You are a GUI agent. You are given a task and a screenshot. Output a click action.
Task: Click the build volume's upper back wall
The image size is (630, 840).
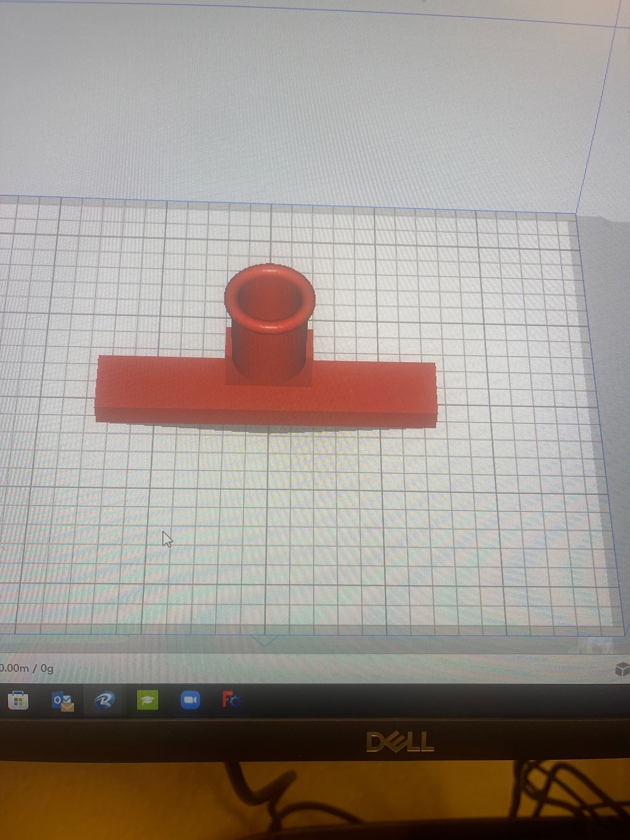pyautogui.click(x=315, y=105)
